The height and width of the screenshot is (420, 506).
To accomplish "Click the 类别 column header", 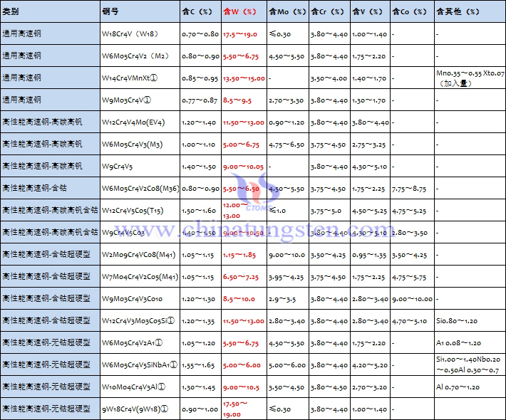I will (x=50, y=11).
